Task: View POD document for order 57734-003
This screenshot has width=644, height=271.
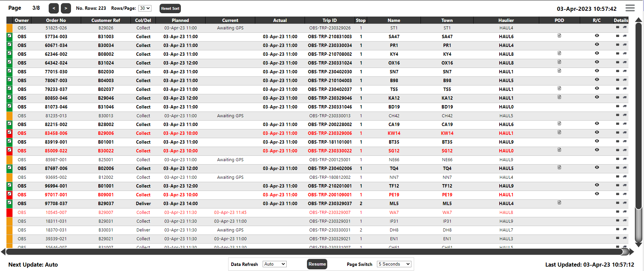Action: click(559, 35)
